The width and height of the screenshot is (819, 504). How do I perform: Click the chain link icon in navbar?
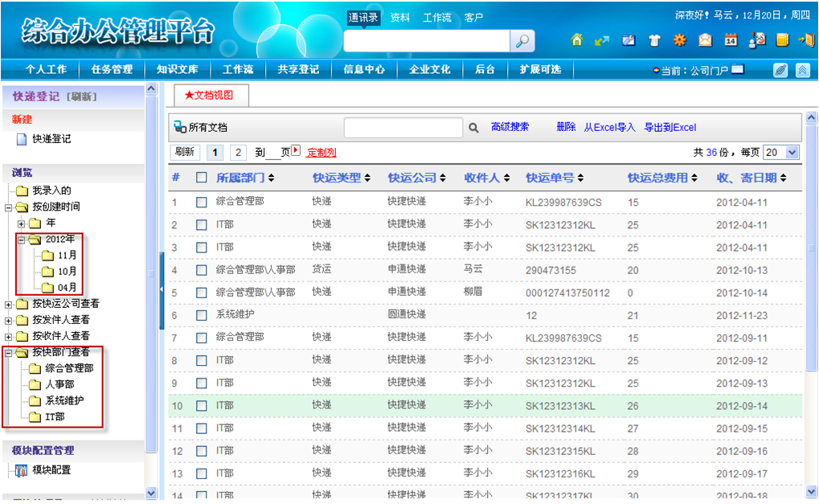click(x=780, y=70)
